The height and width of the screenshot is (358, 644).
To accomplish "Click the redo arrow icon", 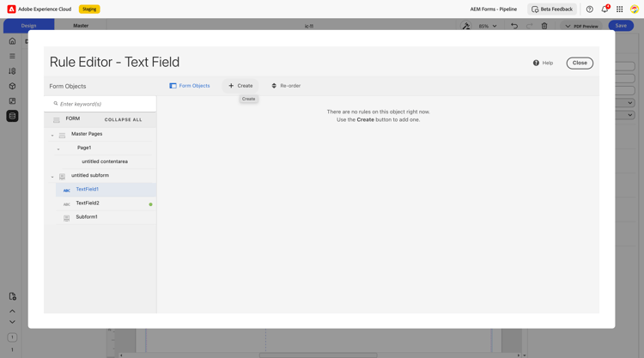I will tap(530, 26).
